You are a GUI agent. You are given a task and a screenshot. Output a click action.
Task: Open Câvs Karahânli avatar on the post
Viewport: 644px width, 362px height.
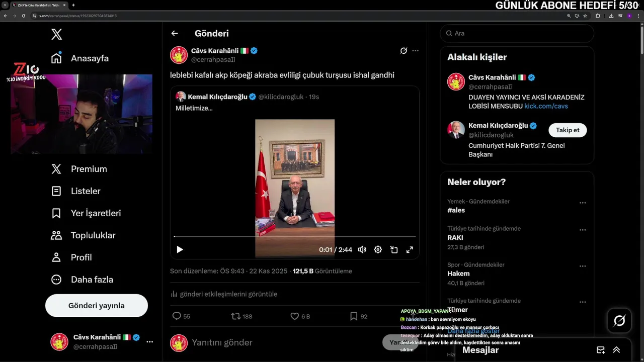179,55
